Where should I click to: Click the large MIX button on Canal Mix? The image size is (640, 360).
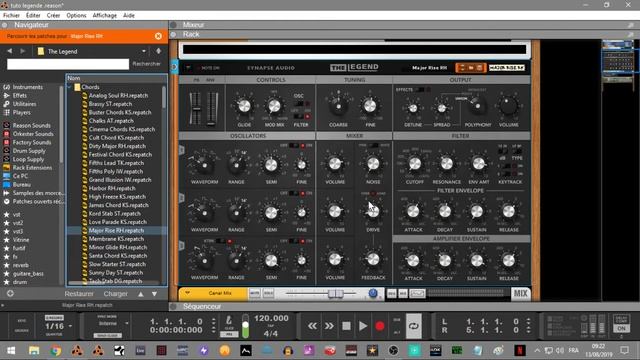click(520, 293)
